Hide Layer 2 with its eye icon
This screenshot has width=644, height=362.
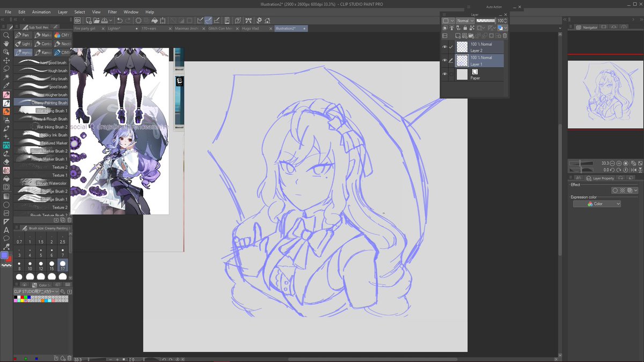(x=444, y=47)
